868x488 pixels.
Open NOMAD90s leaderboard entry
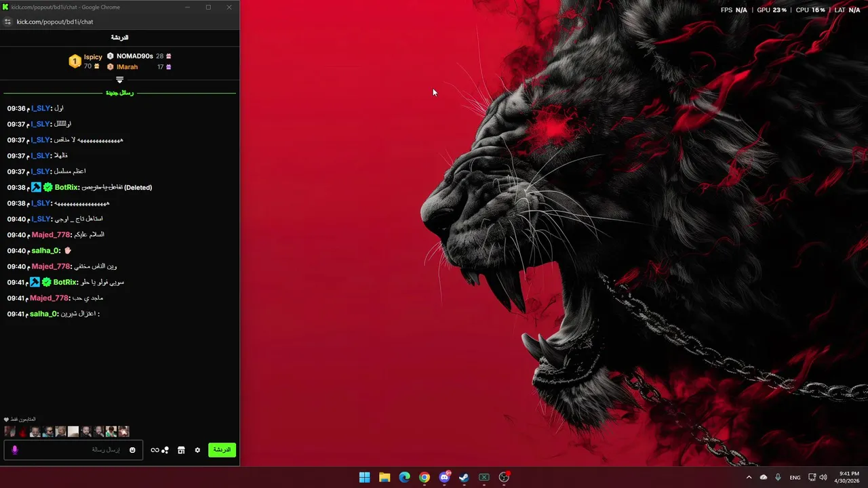click(135, 56)
